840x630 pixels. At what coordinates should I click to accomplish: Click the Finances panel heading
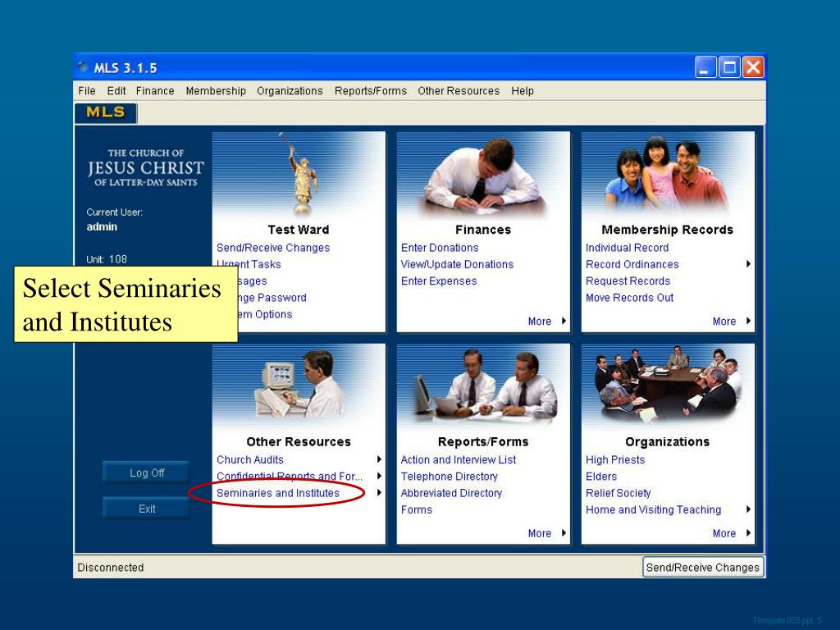[483, 230]
